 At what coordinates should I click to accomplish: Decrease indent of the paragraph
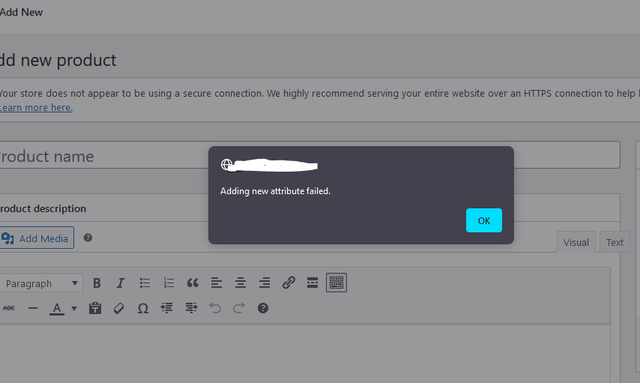click(x=167, y=308)
